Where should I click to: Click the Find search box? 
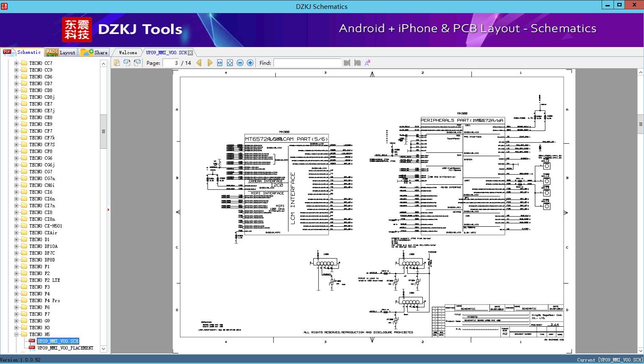pyautogui.click(x=307, y=63)
